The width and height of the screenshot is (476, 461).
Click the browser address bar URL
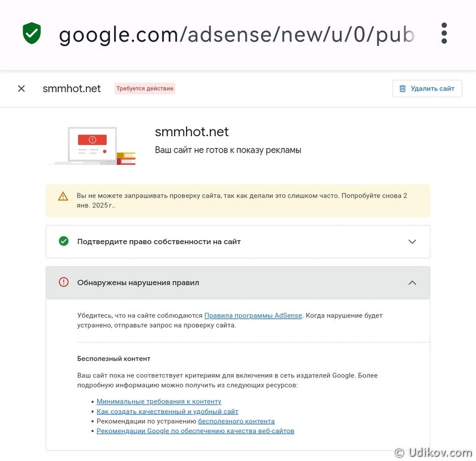pyautogui.click(x=236, y=34)
